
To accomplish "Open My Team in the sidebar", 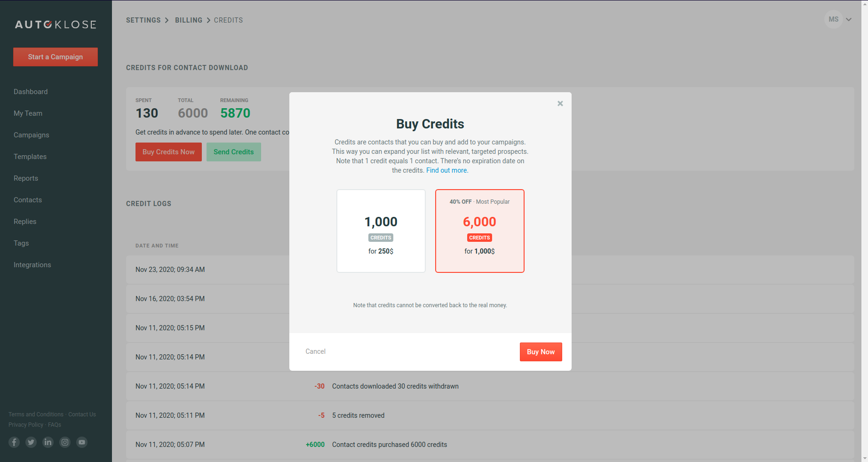I will (x=28, y=113).
